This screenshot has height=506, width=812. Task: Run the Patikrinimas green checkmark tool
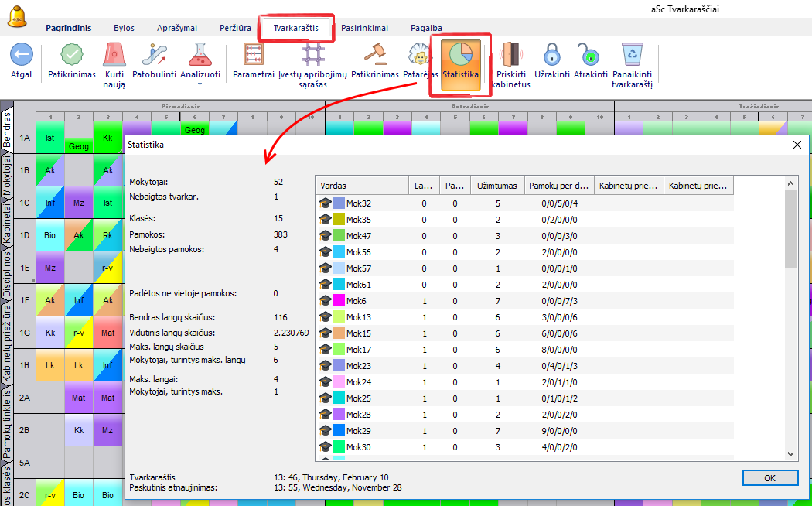tap(72, 56)
